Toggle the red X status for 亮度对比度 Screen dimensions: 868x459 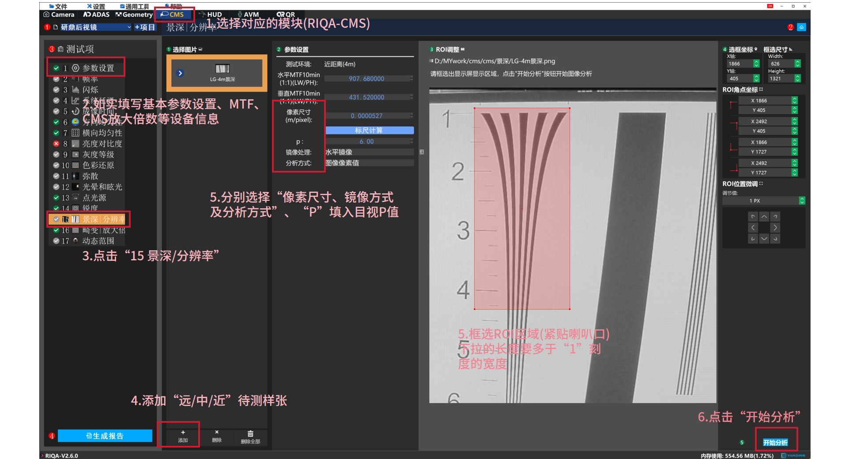57,144
